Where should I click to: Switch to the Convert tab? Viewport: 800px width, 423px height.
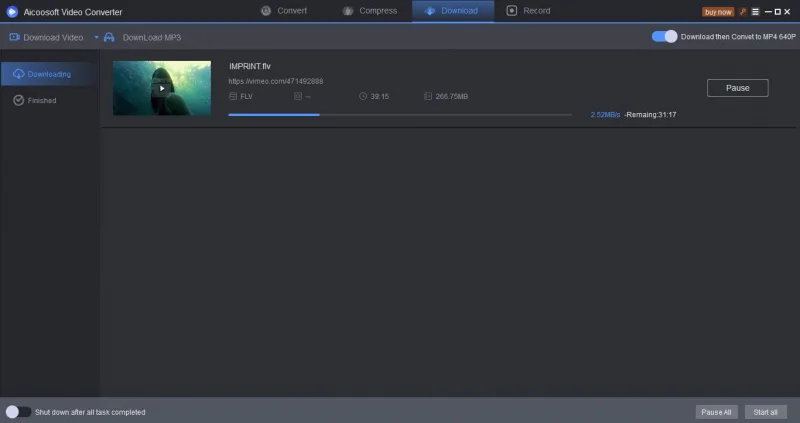click(x=284, y=11)
